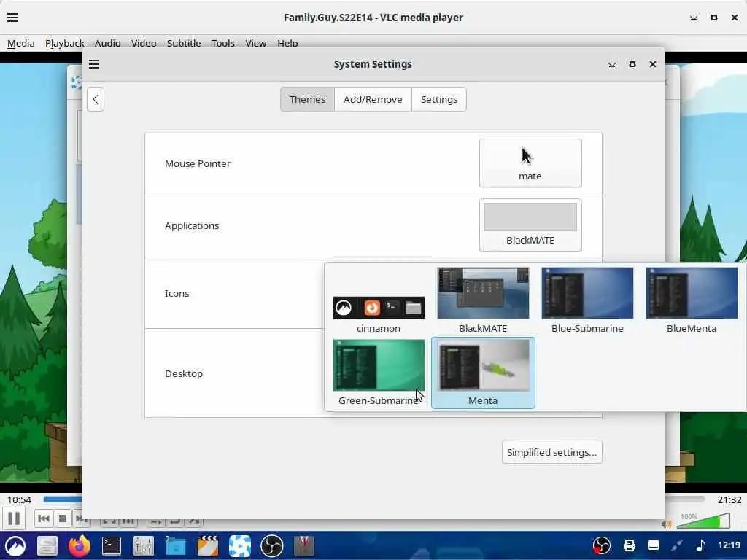Pause the VLC video playback
Viewport: 747px width, 560px height.
14,518
